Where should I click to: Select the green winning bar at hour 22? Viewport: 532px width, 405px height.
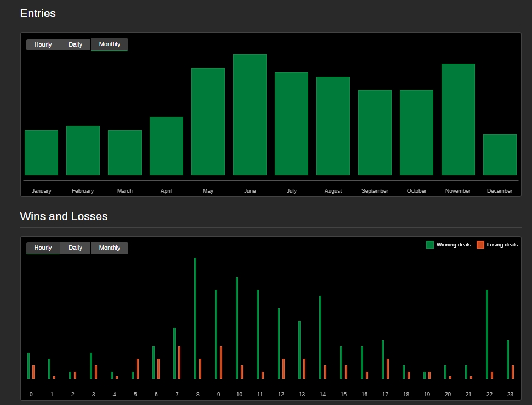[487, 334]
